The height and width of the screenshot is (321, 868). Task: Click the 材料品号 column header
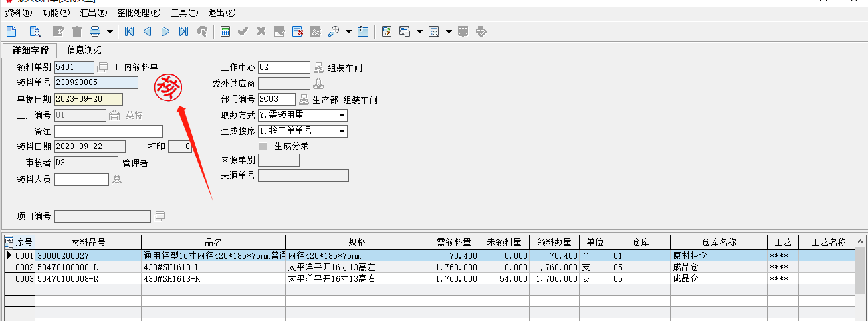pyautogui.click(x=88, y=243)
